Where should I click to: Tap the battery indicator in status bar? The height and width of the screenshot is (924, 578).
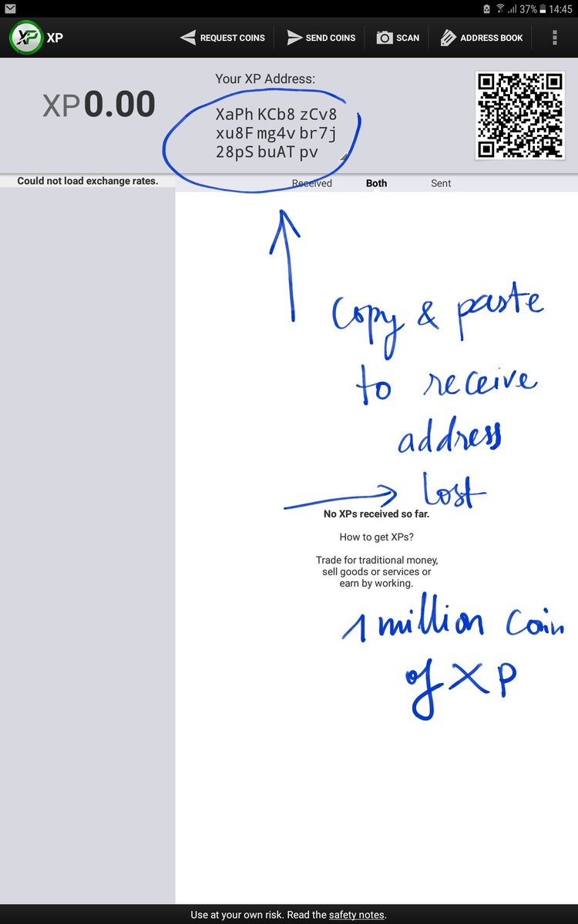543,8
